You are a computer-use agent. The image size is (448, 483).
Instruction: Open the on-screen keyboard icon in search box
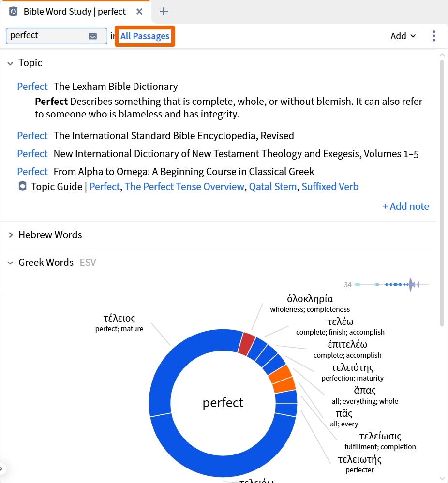coord(92,36)
